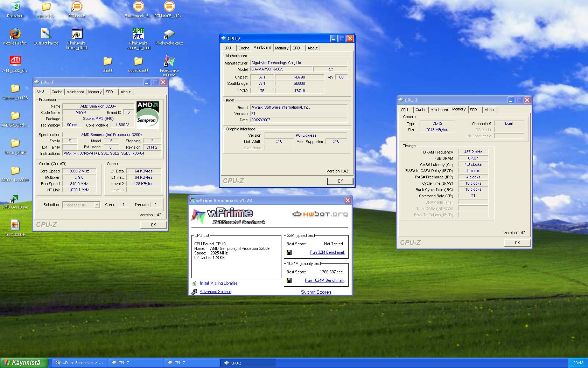This screenshot has width=588, height=368.
Task: Open the Advanced Settings link
Action: [x=216, y=292]
